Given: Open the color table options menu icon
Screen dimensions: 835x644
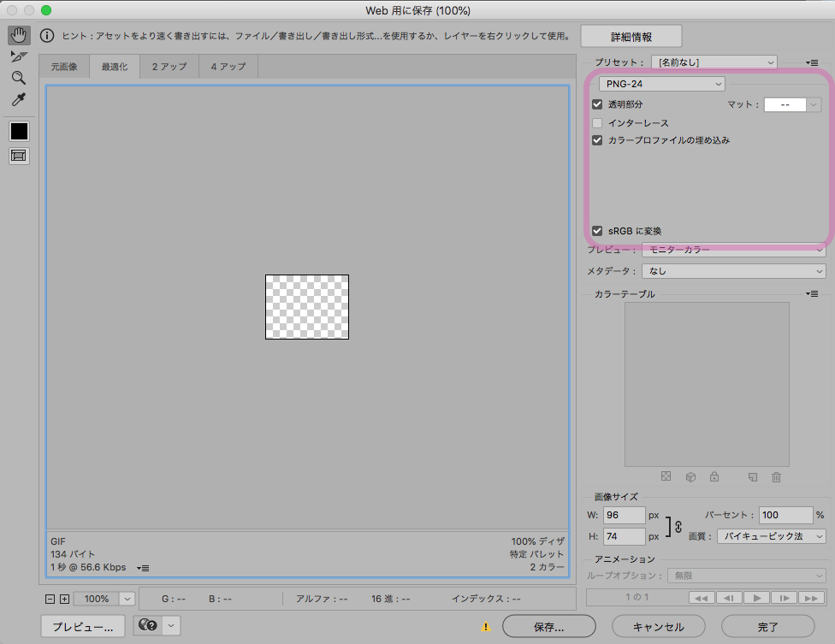Looking at the screenshot, I should [812, 294].
